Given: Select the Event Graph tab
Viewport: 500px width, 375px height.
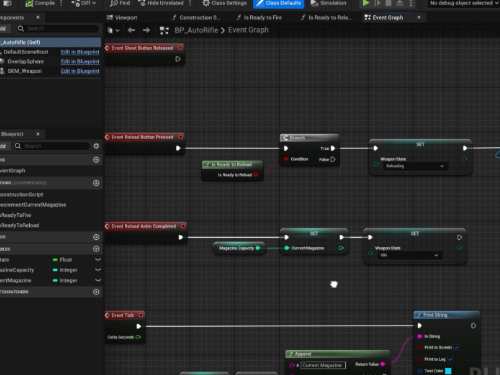Looking at the screenshot, I should 384,17.
